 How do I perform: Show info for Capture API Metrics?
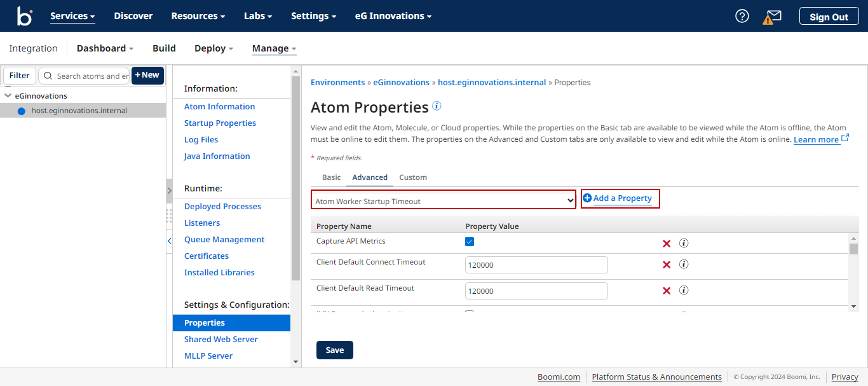684,243
